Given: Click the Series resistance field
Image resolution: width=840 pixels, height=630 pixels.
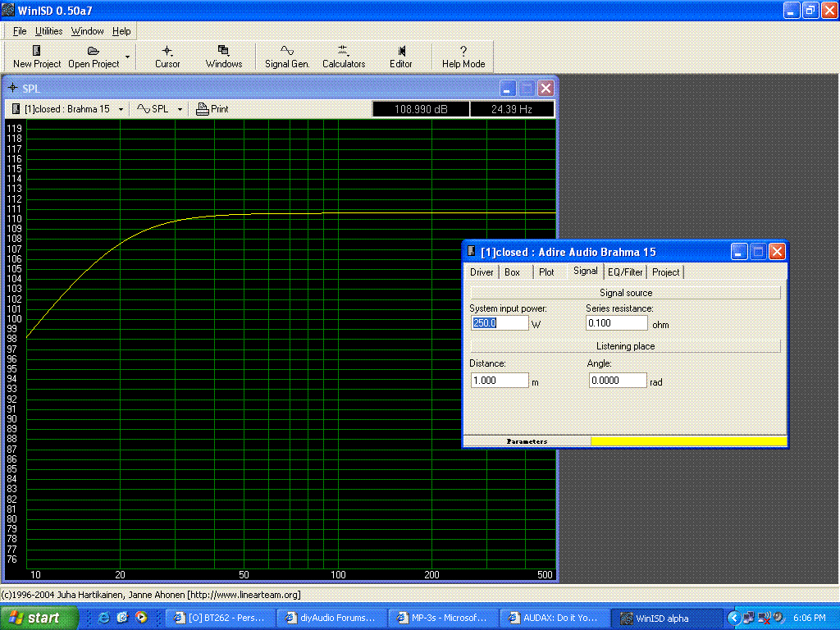Looking at the screenshot, I should (x=617, y=323).
